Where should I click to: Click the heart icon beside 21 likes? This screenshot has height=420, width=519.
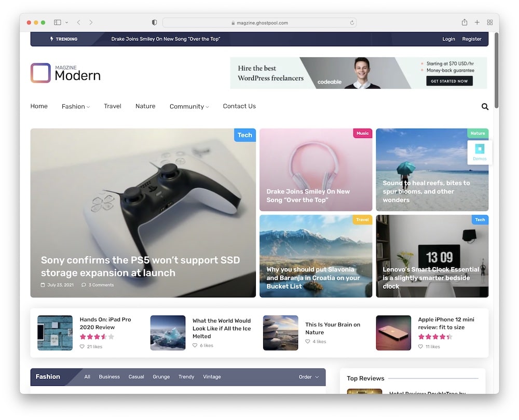82,346
